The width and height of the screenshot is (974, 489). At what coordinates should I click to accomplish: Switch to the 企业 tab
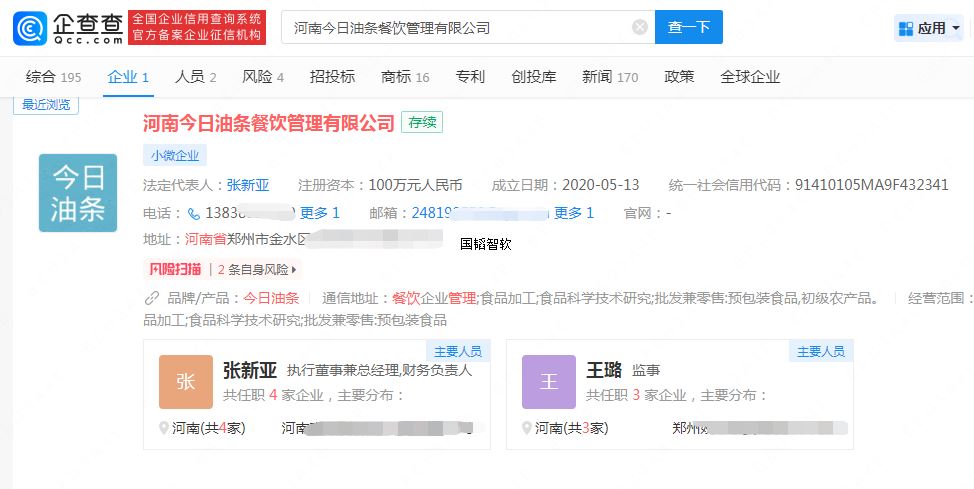(x=128, y=77)
